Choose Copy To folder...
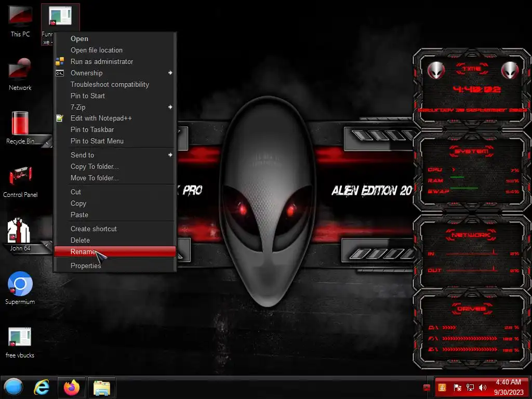Image resolution: width=532 pixels, height=399 pixels. point(115,167)
